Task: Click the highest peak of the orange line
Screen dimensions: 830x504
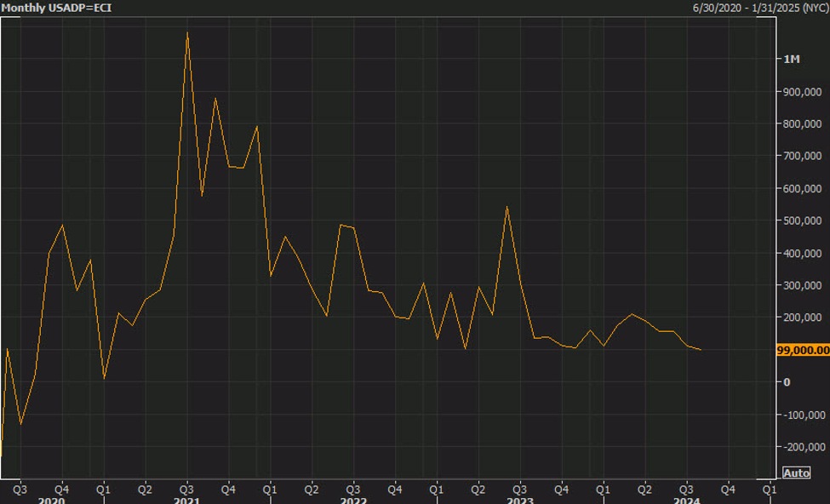Action: [x=187, y=32]
